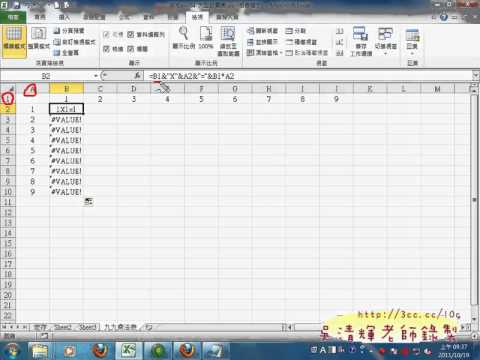Zoom to Selection (縮放至選取範圍)
Viewport: 480px width, 360px height.
(228, 41)
